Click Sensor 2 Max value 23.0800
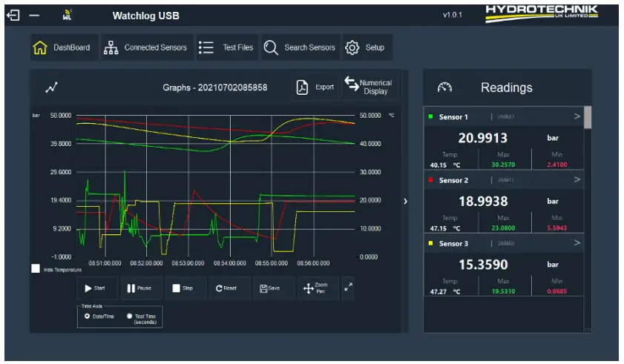624x364 pixels. point(503,228)
